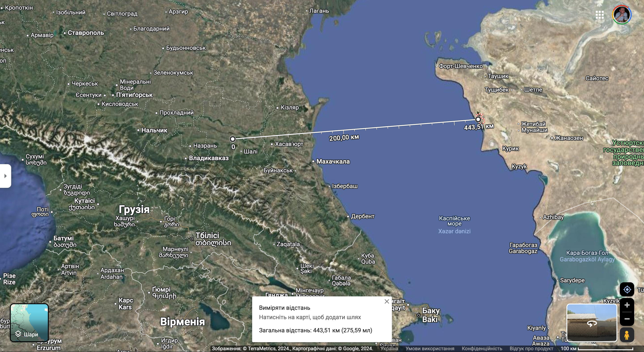Click the Україна footer link
Viewport: 644px width, 352px height.
coord(389,348)
